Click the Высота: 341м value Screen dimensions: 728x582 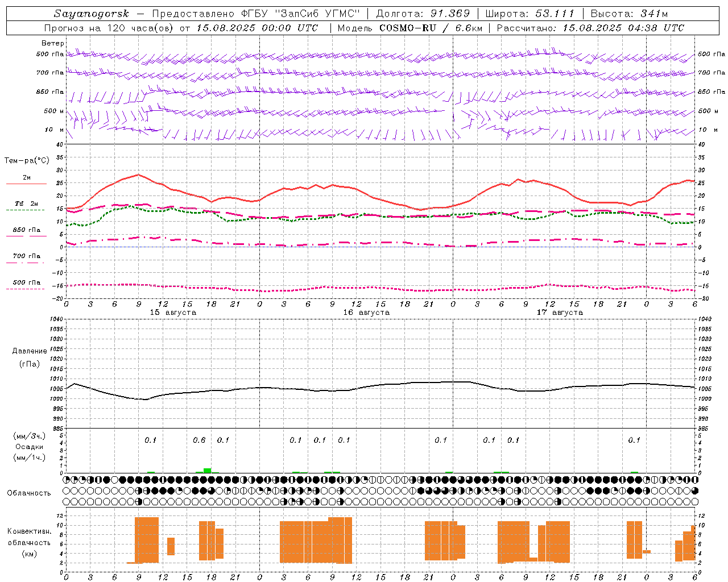coord(629,14)
